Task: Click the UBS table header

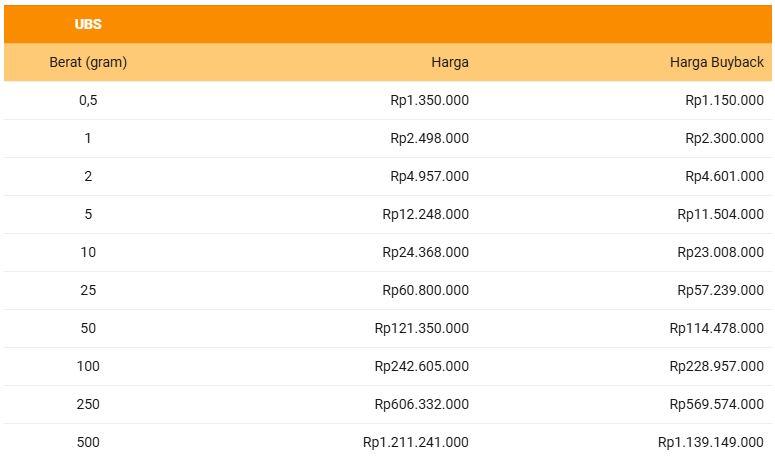Action: [x=88, y=24]
